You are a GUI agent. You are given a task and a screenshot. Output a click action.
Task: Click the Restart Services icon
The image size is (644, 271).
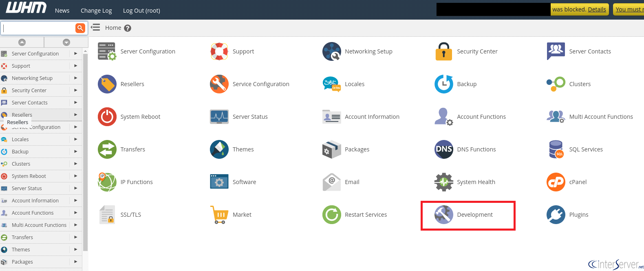[332, 215]
